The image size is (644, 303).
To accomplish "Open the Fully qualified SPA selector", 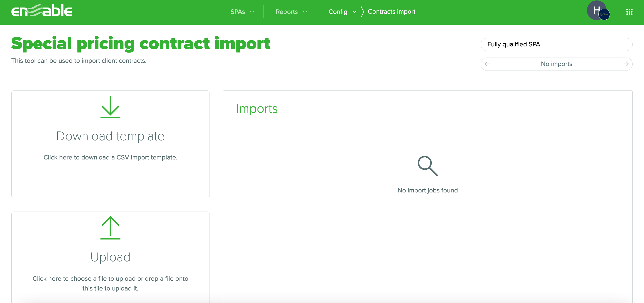I will coord(556,44).
